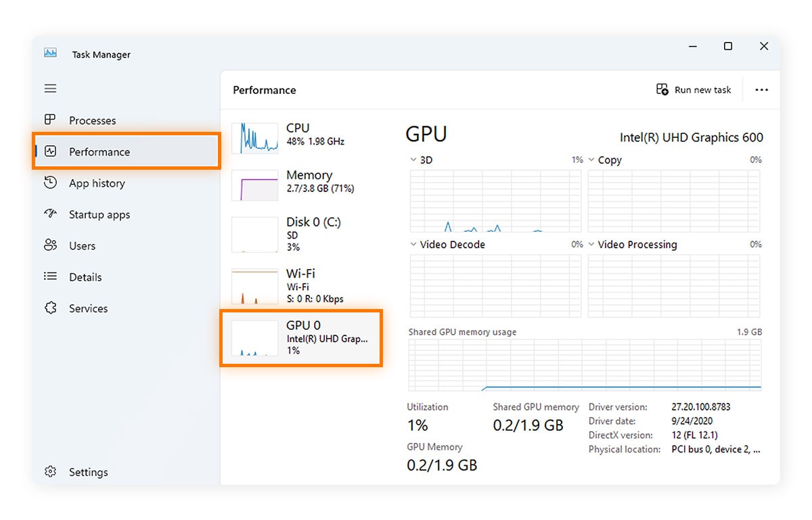Click the Shared GPU memory usage graph

tap(585, 365)
